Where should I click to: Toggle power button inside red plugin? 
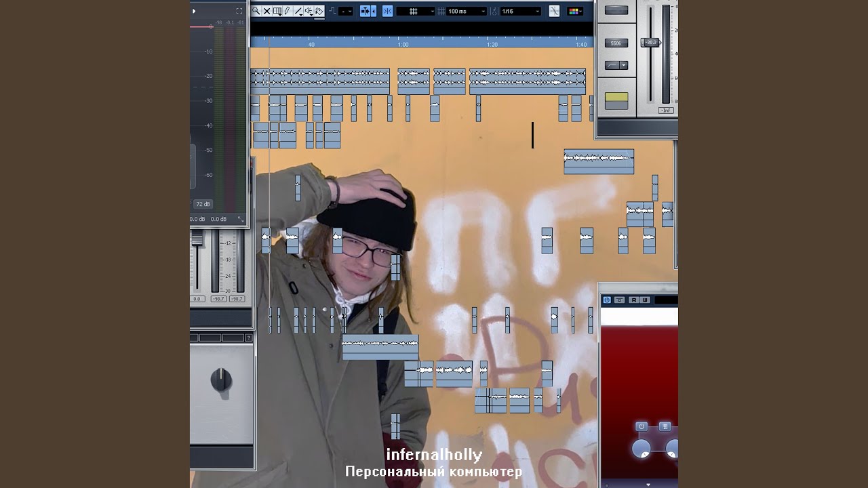pos(642,426)
